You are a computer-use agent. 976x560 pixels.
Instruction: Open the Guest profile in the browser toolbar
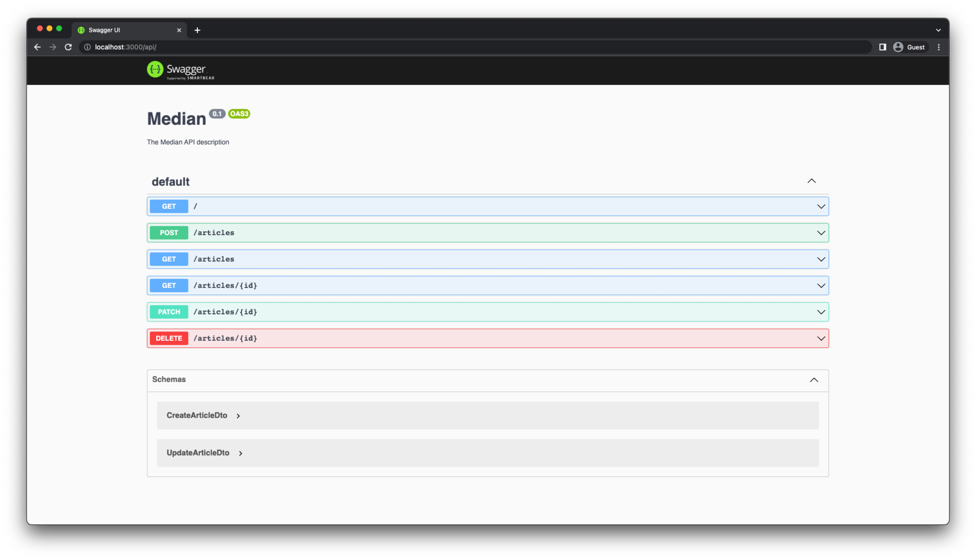coord(910,47)
